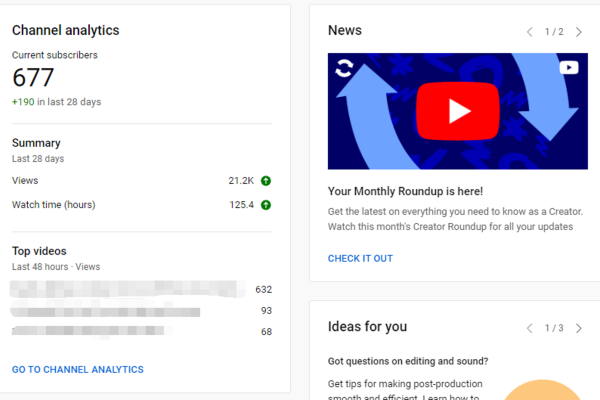Image resolution: width=600 pixels, height=400 pixels.
Task: Open GO TO CHANNEL ANALYTICS link
Action: (78, 369)
